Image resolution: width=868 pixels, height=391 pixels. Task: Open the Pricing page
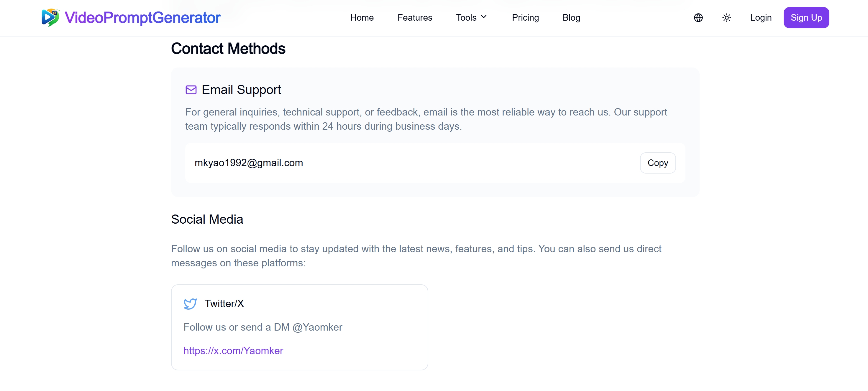click(x=525, y=17)
